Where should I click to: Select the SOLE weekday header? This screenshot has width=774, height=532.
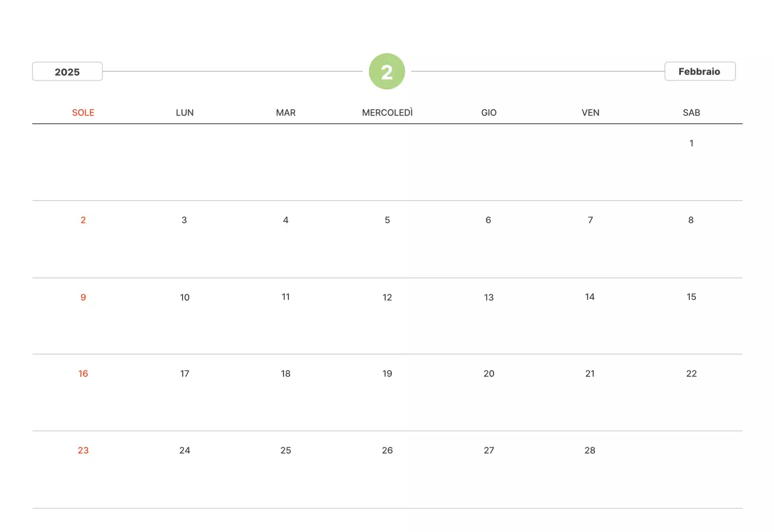point(83,112)
